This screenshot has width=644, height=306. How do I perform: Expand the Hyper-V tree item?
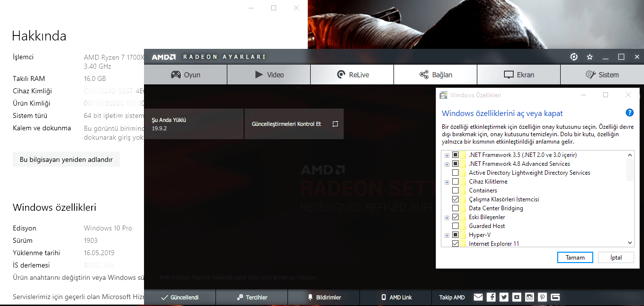tap(447, 234)
